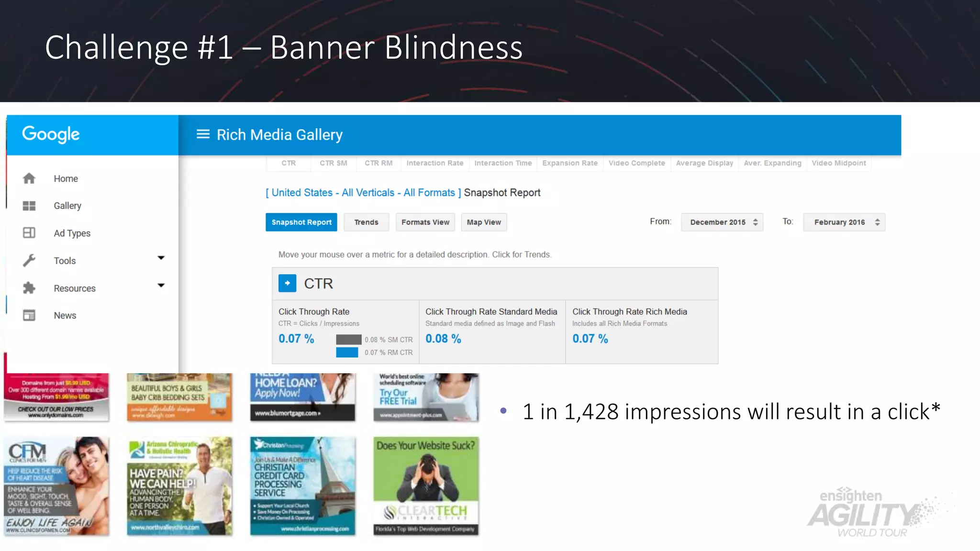980x551 pixels.
Task: Click the blue RM CTR legend swatch
Action: pos(347,353)
